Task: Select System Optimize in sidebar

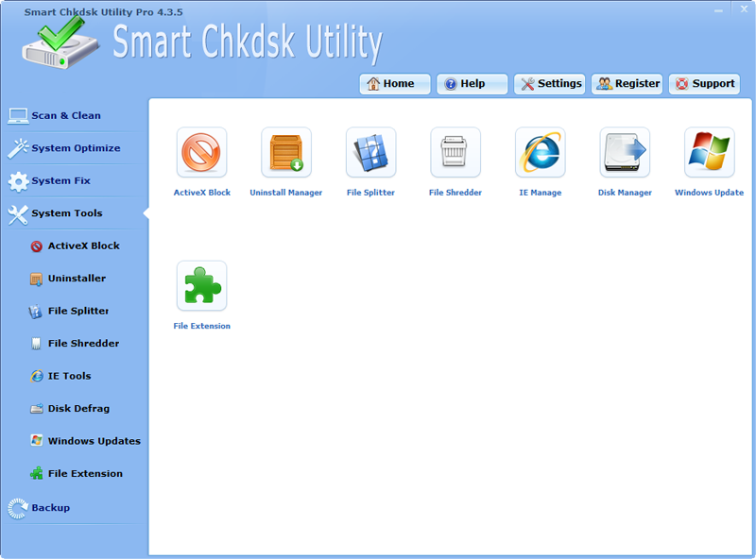Action: click(x=75, y=148)
